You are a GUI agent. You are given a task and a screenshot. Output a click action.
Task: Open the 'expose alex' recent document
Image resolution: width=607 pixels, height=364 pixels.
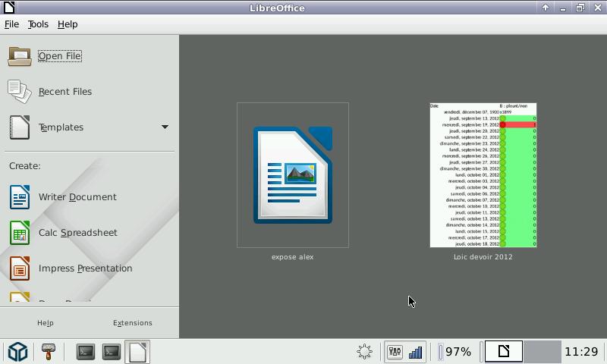[x=293, y=175]
